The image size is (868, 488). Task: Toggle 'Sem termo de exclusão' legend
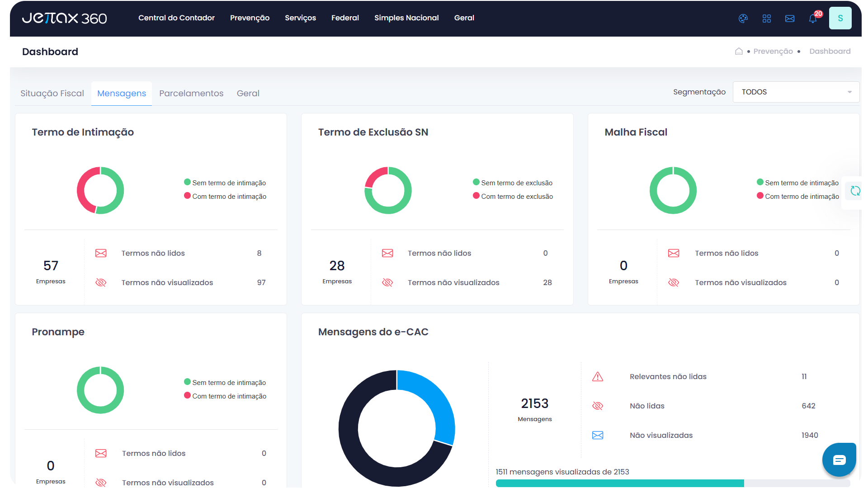[513, 183]
